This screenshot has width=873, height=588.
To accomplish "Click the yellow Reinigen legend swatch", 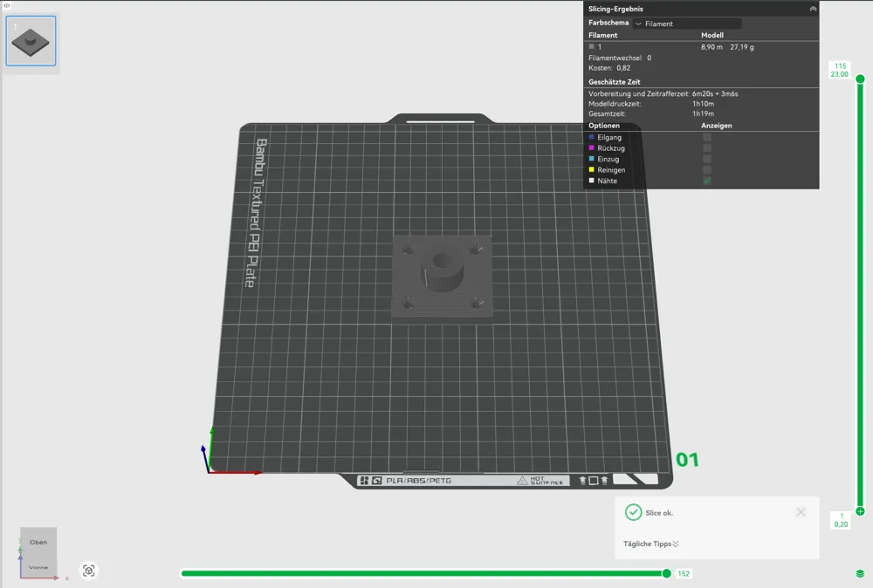I will point(591,169).
